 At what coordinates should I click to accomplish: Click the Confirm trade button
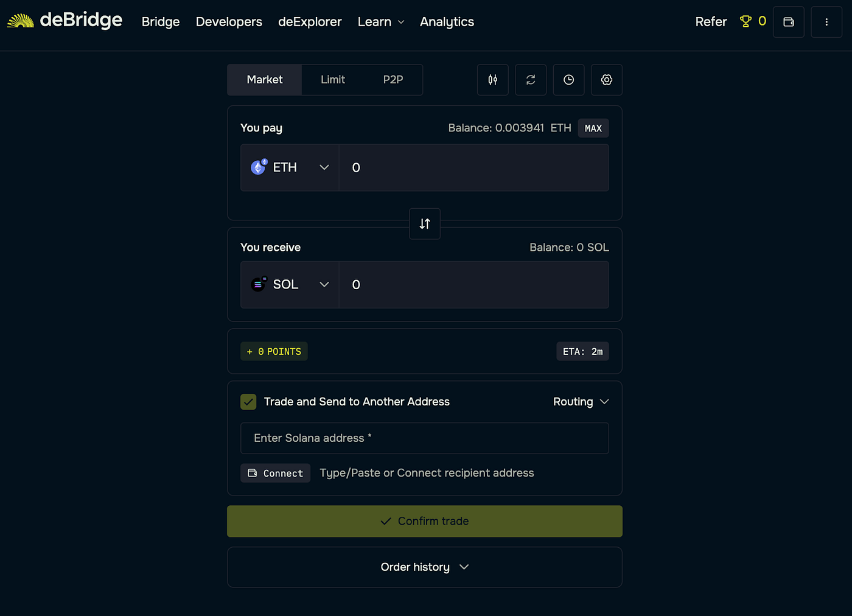[x=424, y=521]
